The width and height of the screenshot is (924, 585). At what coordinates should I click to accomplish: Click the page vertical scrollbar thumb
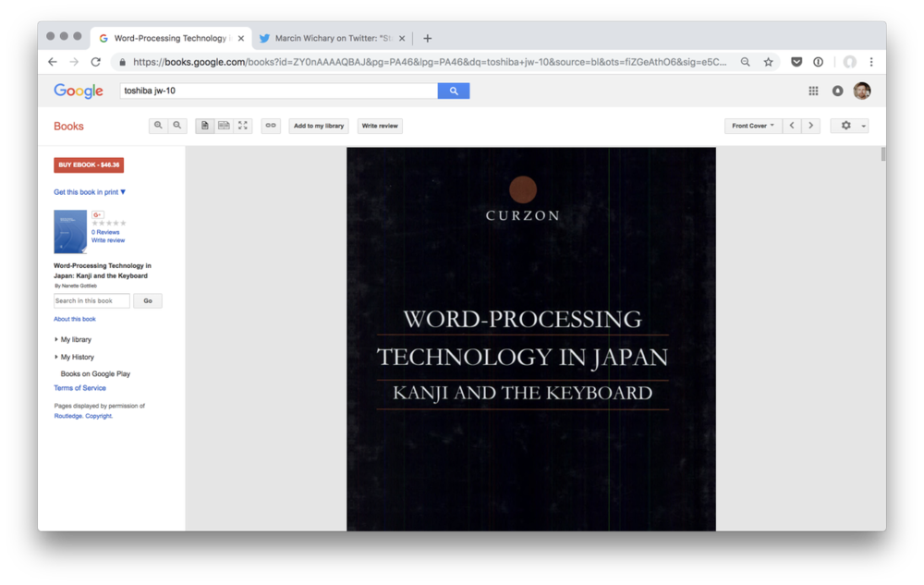point(882,154)
